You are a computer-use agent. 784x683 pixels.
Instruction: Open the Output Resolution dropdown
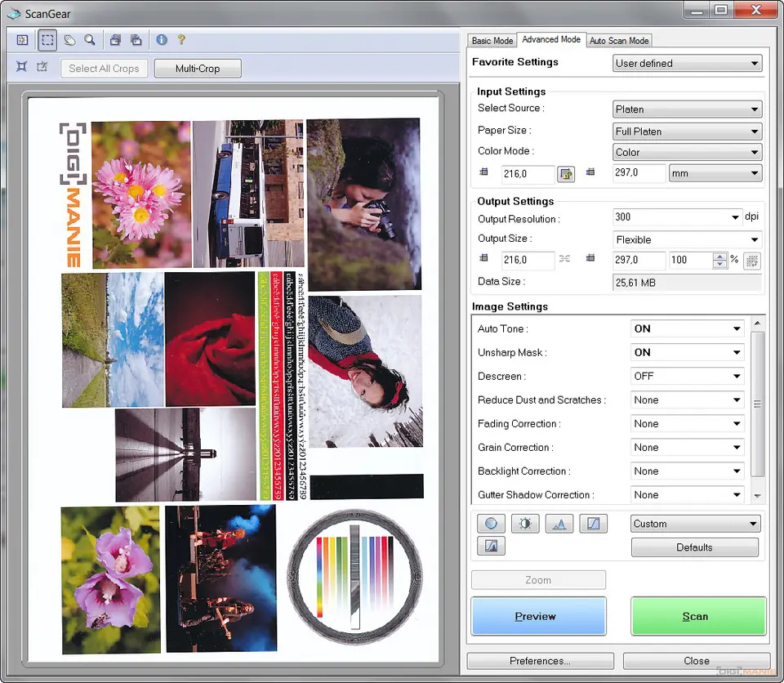coord(736,217)
